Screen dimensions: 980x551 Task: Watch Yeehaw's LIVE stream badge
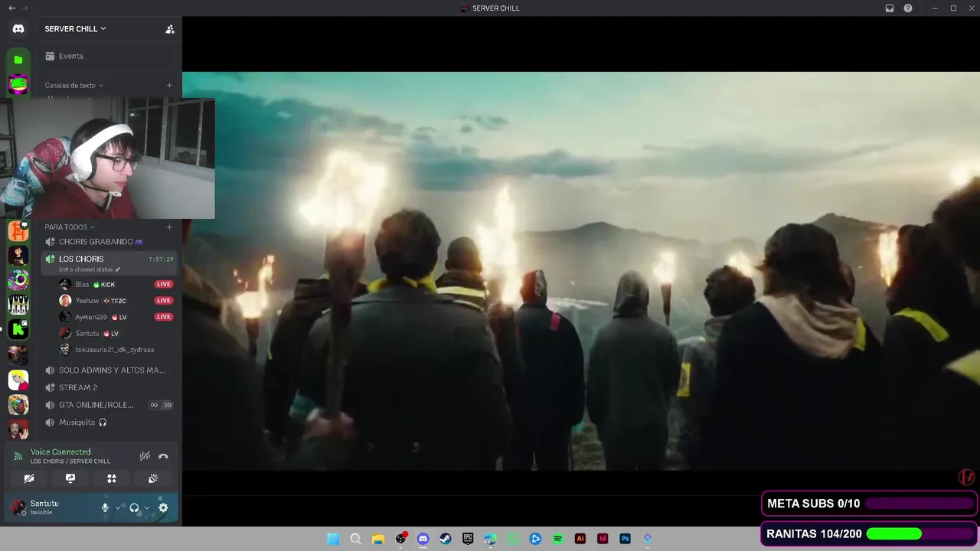pos(164,301)
